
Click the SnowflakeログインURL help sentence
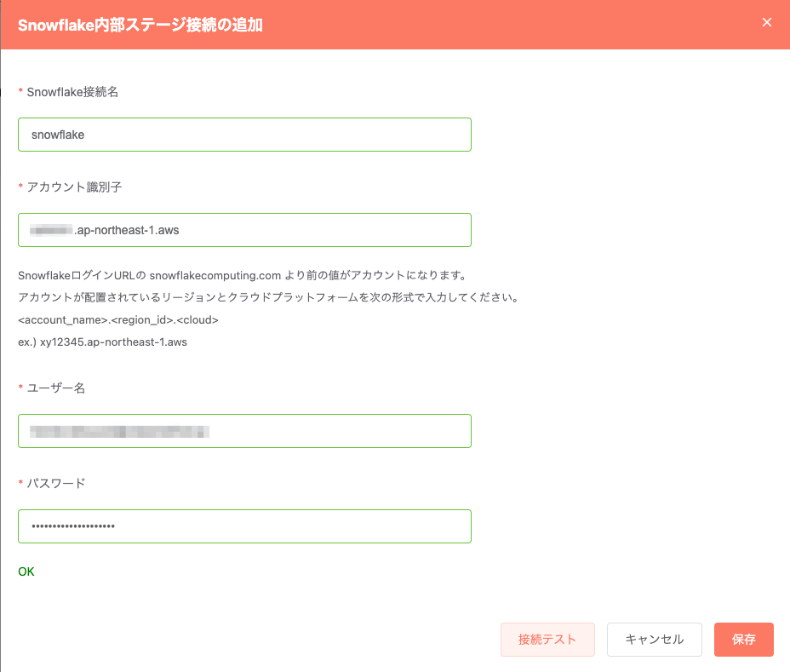coord(243,275)
